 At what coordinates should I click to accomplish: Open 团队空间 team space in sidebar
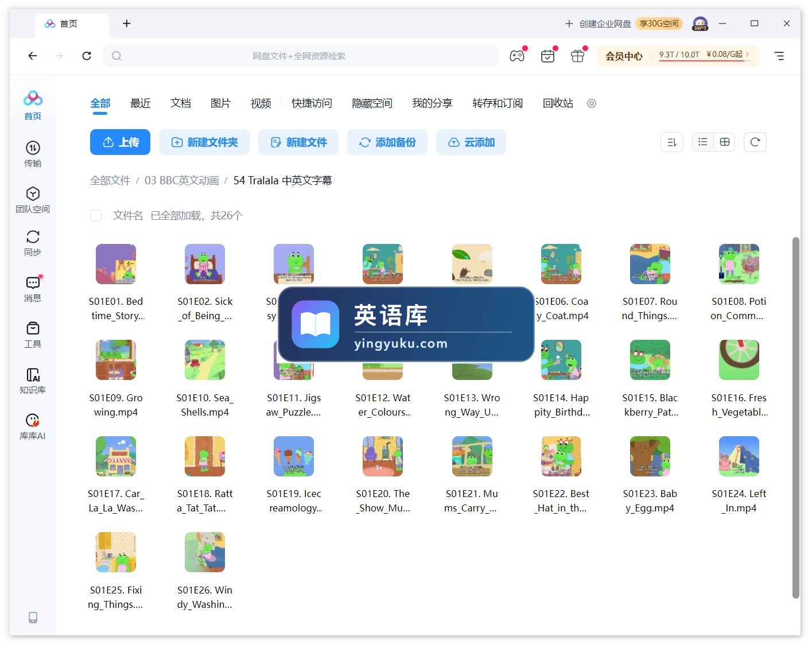pos(33,200)
